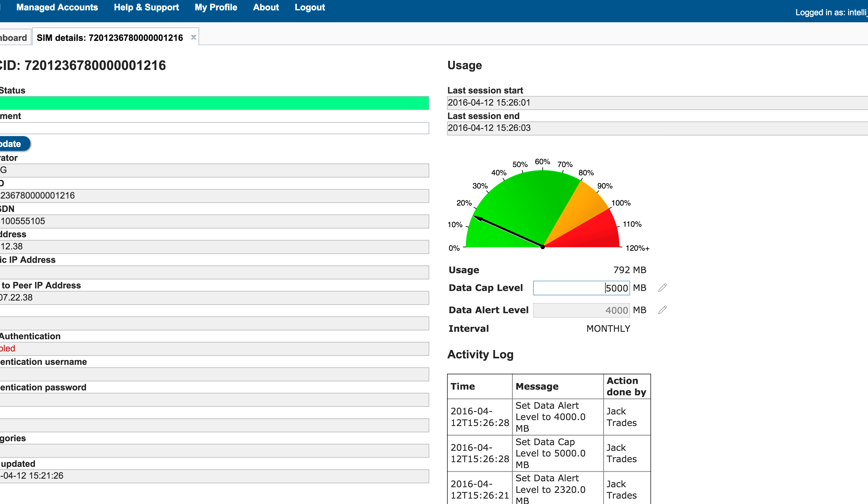This screenshot has height=504, width=868.
Task: Click the Last updated field
Action: tap(214, 476)
